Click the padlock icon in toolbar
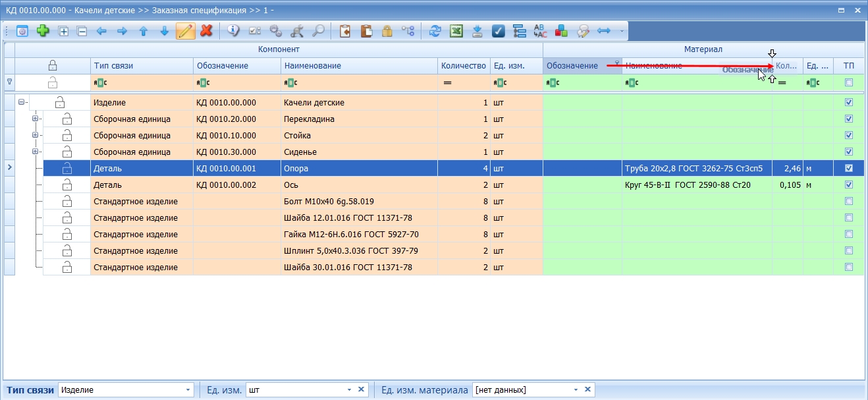868x400 pixels. pyautogui.click(x=387, y=31)
